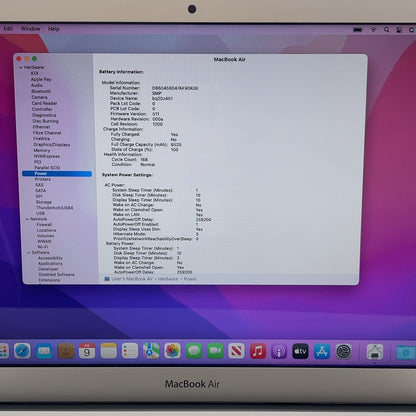
Task: Select Disc Burning in the sidebar
Action: 45,121
